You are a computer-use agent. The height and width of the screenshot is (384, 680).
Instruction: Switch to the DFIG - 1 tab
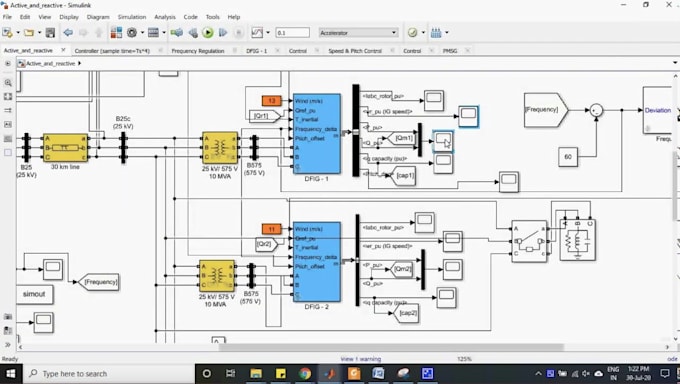pos(257,51)
